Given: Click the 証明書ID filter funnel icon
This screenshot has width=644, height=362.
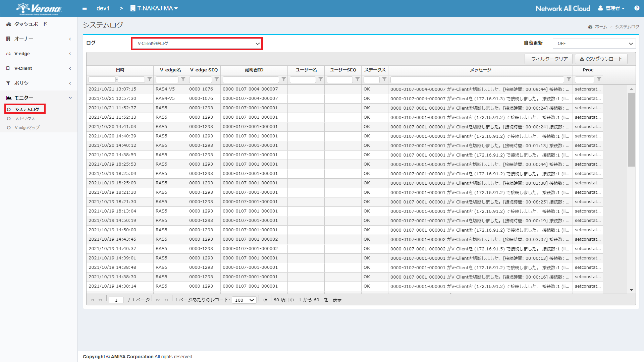Looking at the screenshot, I should (x=284, y=79).
